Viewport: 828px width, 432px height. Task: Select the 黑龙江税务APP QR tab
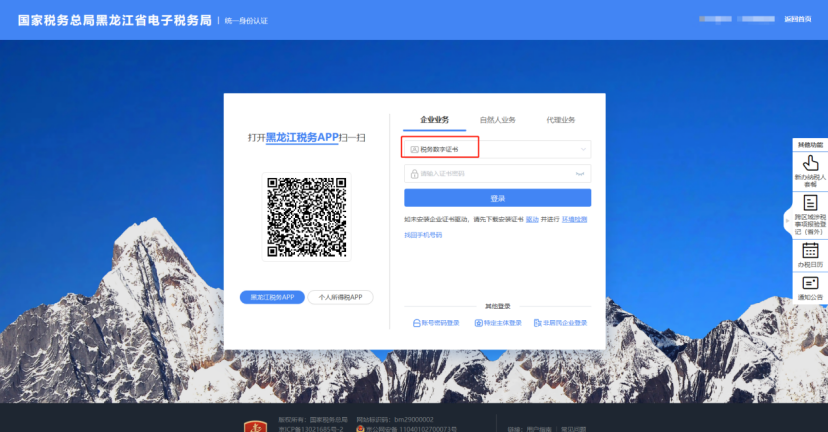tap(272, 297)
